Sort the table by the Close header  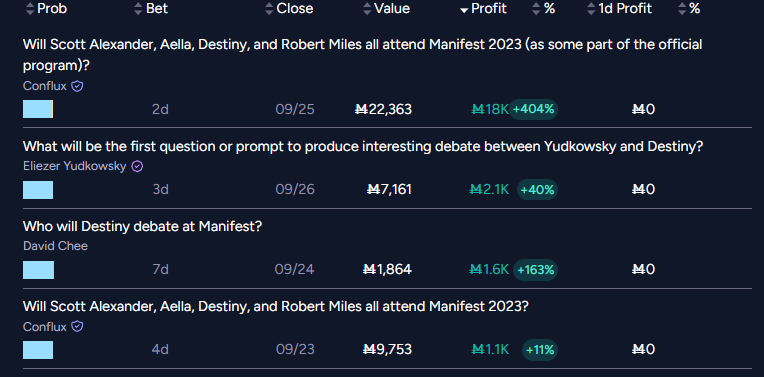(295, 9)
